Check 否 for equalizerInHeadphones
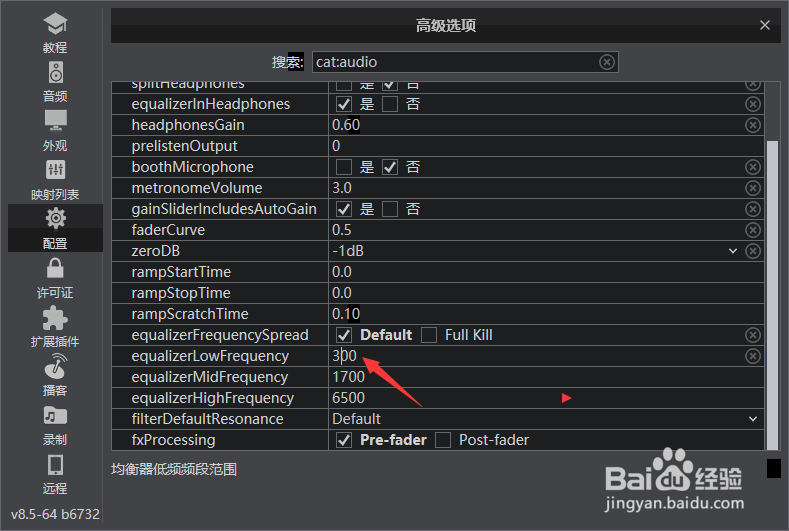Image resolution: width=789 pixels, height=531 pixels. 390,104
